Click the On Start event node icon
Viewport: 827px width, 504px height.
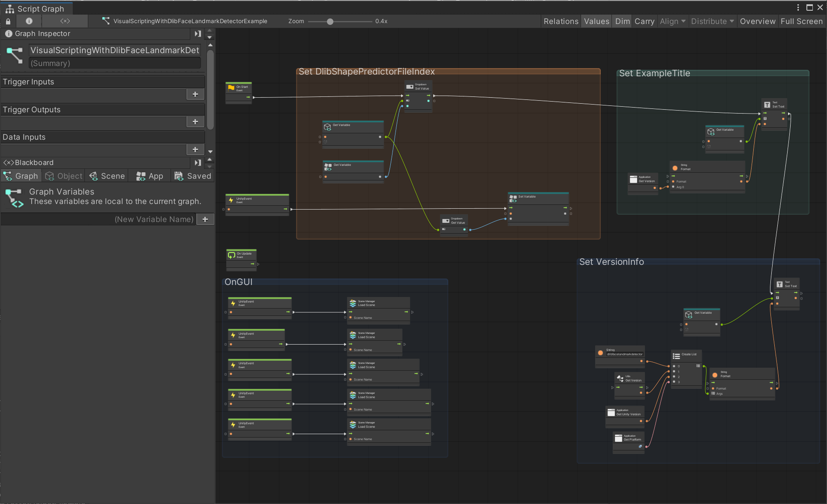point(231,88)
